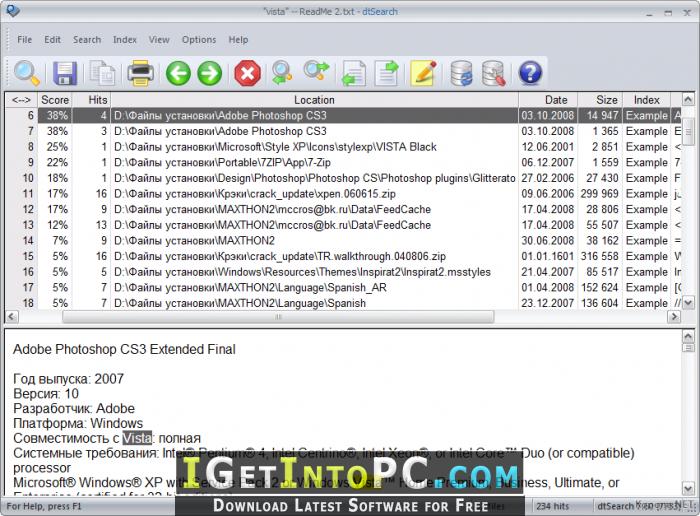
Task: Click the search within results icon
Action: tap(283, 73)
